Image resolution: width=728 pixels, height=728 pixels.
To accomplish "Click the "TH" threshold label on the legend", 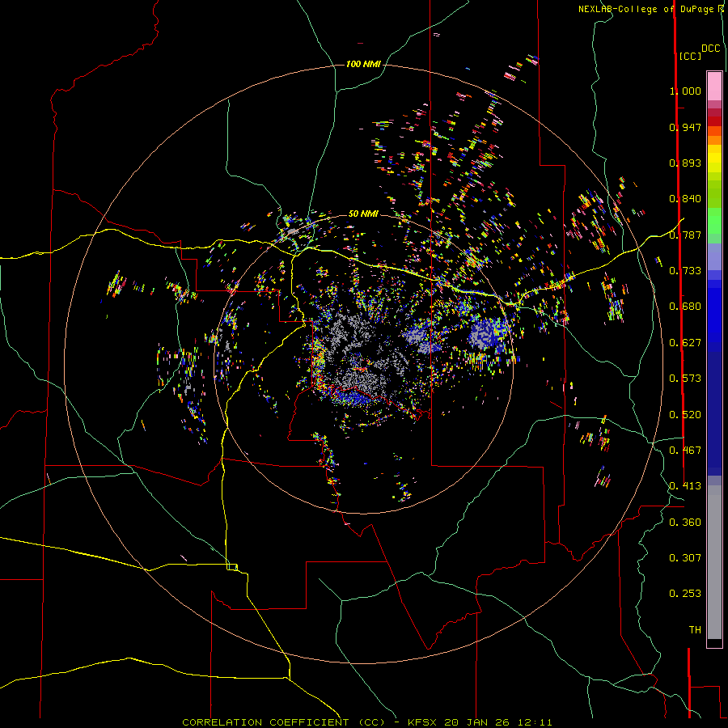I will pos(695,630).
